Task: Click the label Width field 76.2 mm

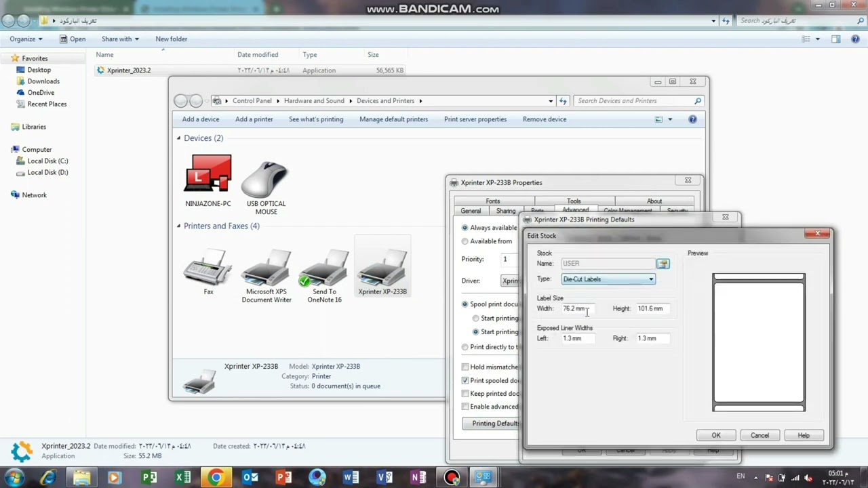Action: coord(578,309)
